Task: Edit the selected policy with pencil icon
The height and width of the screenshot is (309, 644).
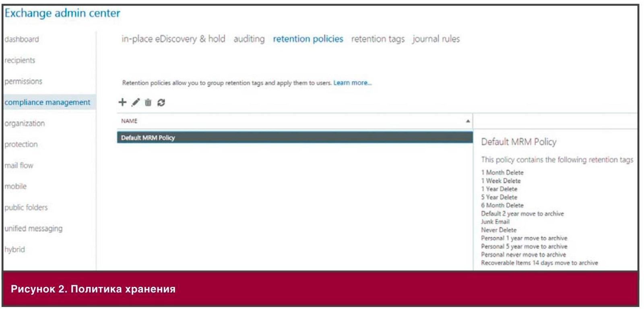Action: (136, 102)
